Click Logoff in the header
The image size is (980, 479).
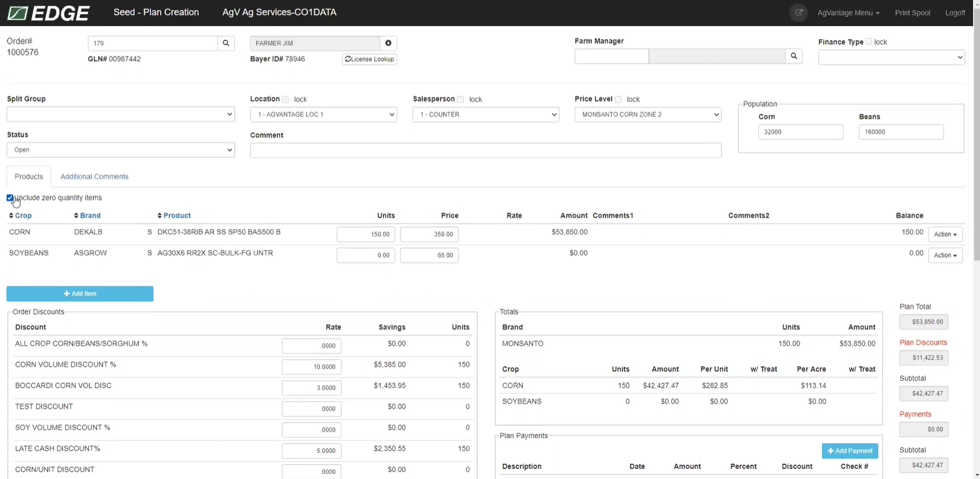coord(955,13)
